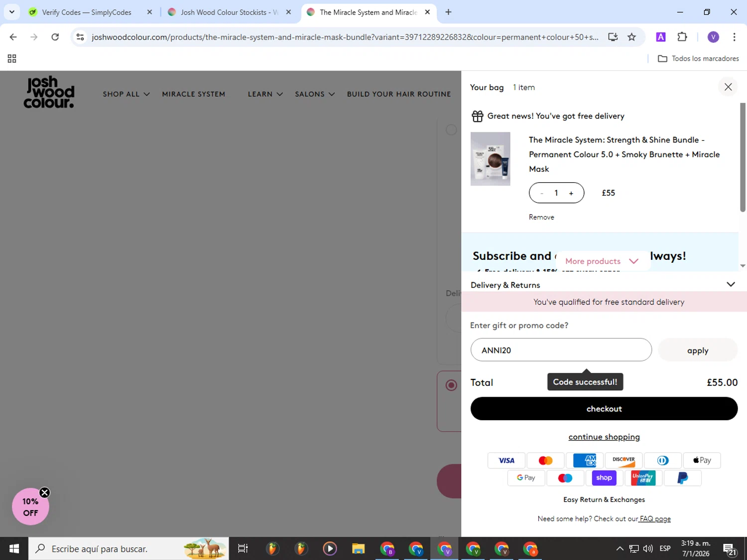Select the Apple Pay payment icon
Image resolution: width=747 pixels, height=560 pixels.
coord(702,460)
